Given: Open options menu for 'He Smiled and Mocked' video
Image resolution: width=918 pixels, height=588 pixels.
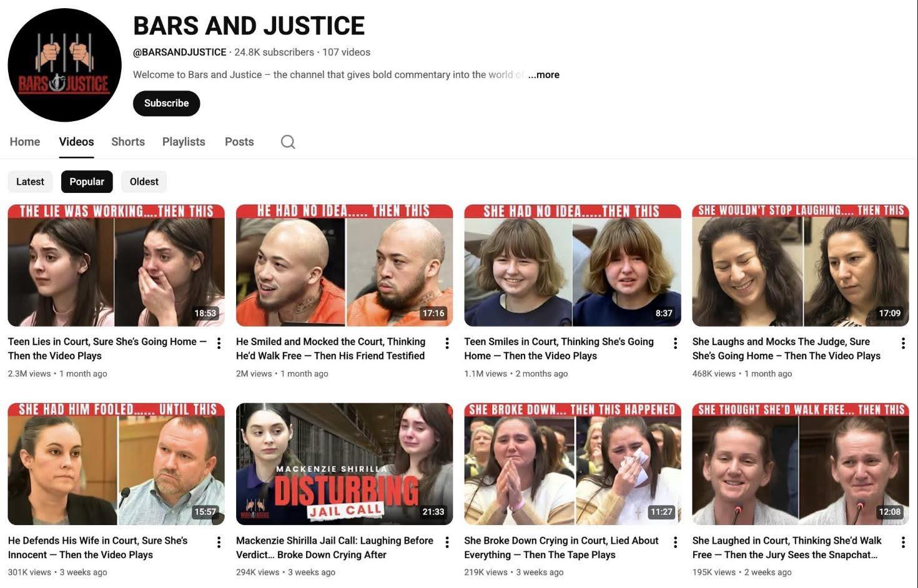Looking at the screenshot, I should coord(447,343).
